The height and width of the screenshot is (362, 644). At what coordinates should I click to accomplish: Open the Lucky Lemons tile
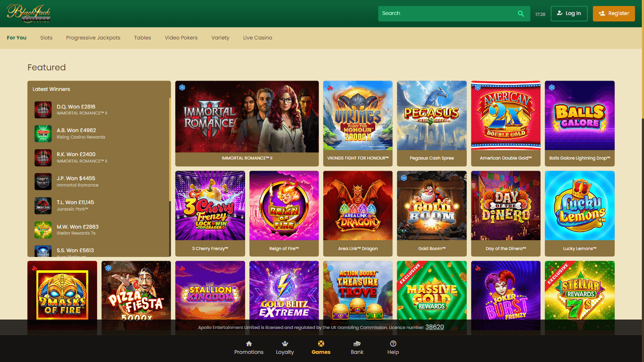[x=580, y=214]
